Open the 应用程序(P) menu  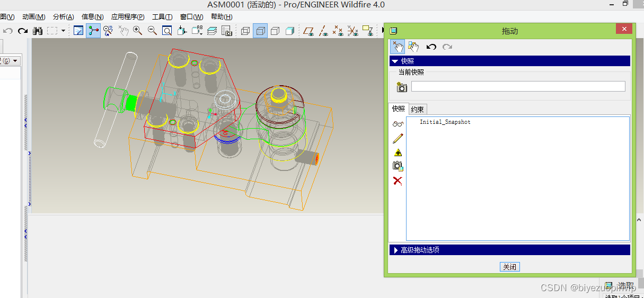click(128, 17)
